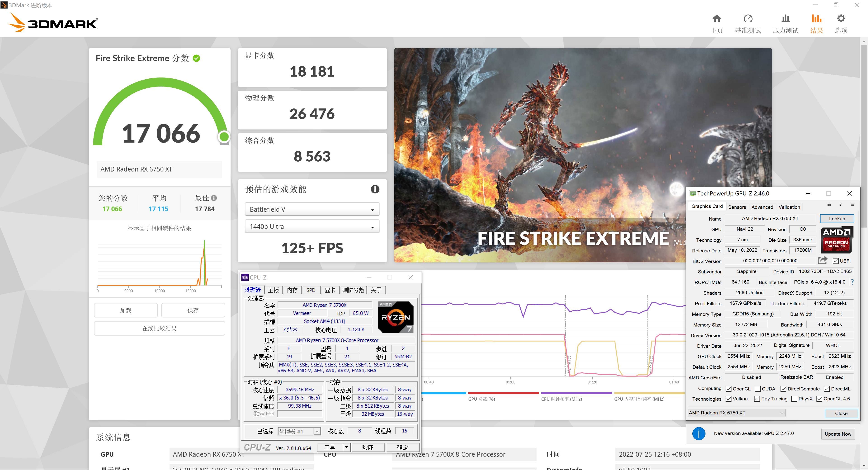Open the benchmarks gauge icon
The height and width of the screenshot is (470, 868).
(748, 19)
